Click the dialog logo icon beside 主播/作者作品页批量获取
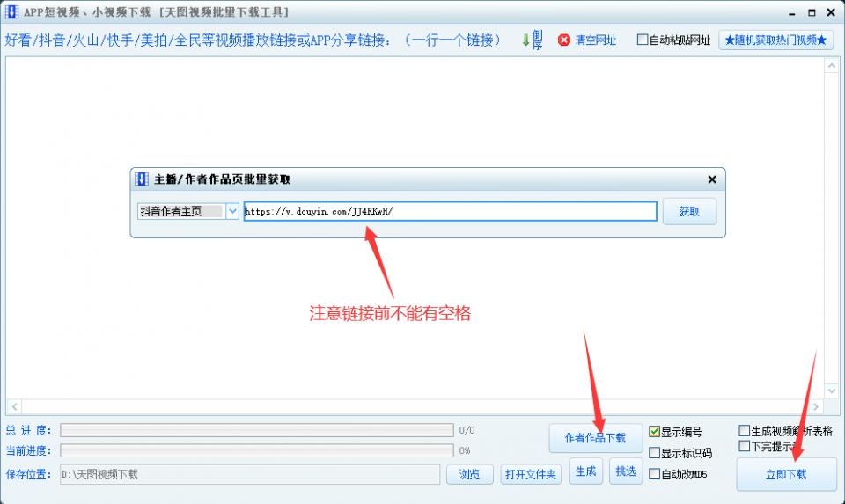 coord(141,179)
